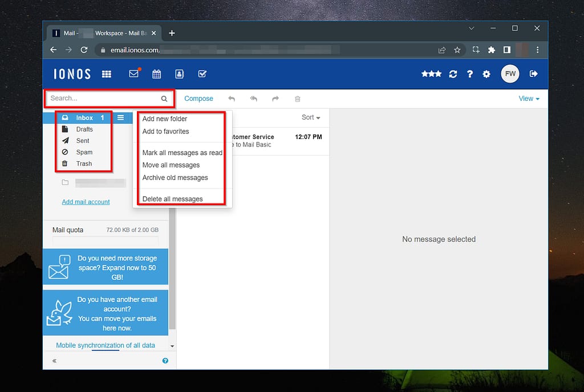The image size is (584, 392).
Task: Click the Forward arrow icon
Action: (275, 99)
